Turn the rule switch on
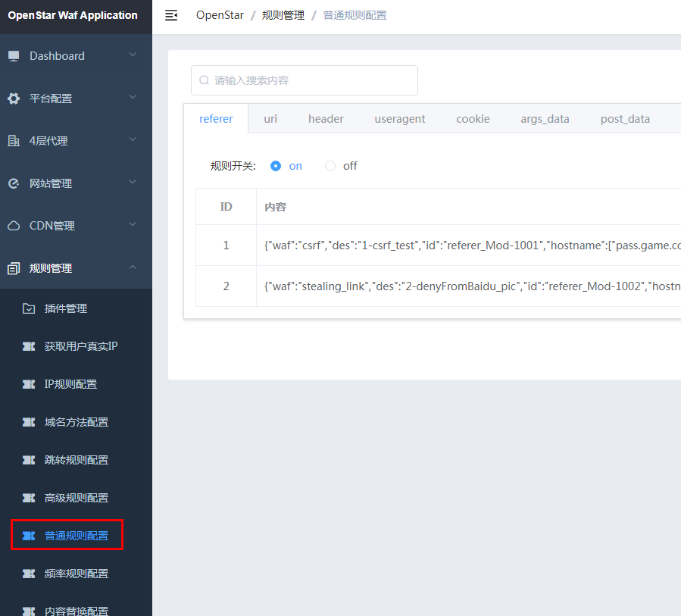This screenshot has height=616, width=681. click(x=275, y=166)
